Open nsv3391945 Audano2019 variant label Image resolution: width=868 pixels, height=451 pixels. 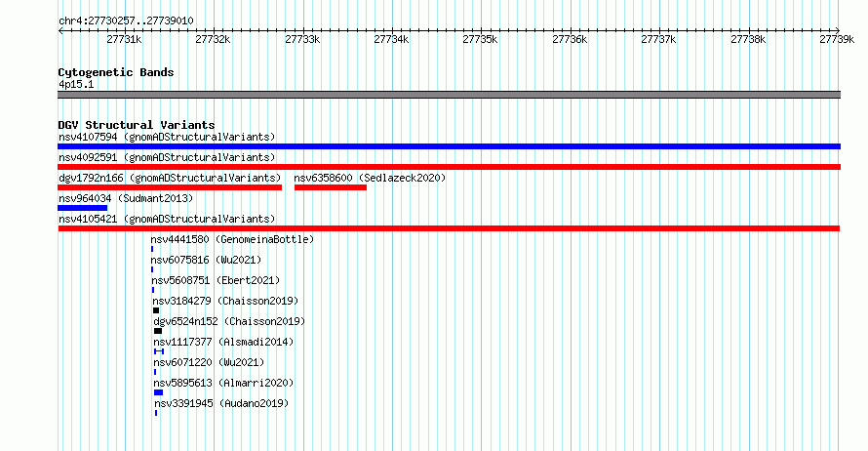pos(221,403)
